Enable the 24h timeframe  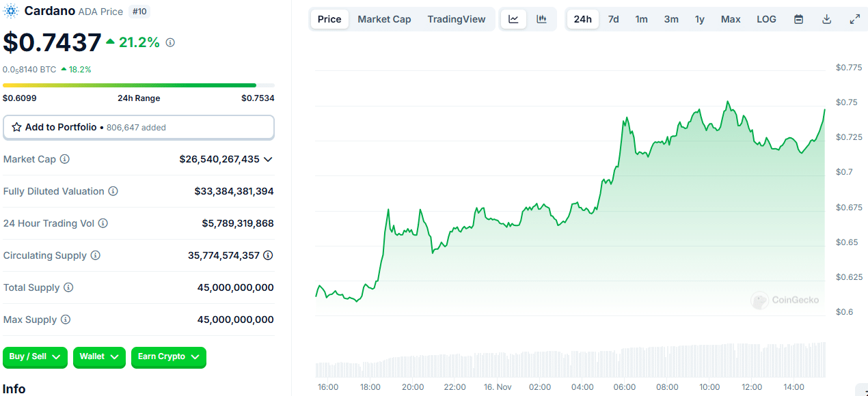(582, 18)
